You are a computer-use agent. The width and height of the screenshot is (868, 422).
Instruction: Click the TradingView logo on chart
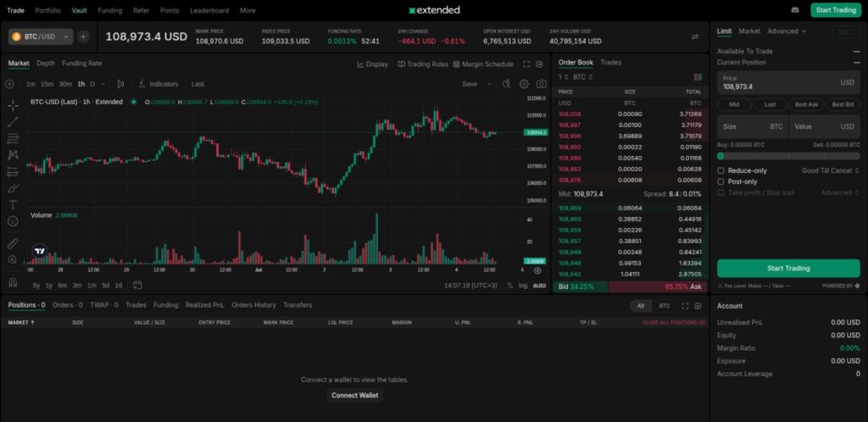pyautogui.click(x=39, y=251)
